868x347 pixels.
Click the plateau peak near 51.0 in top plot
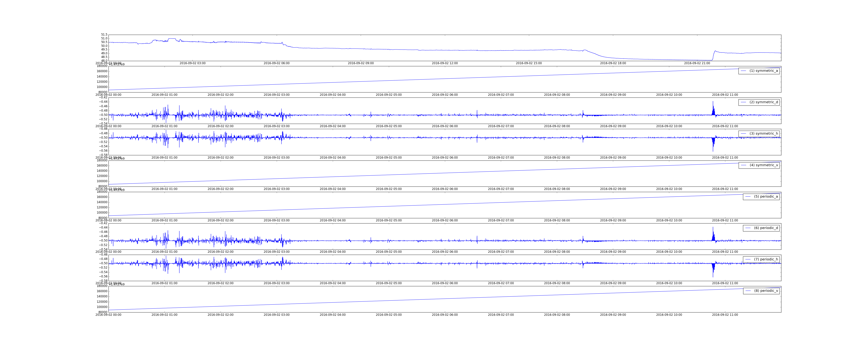[x=172, y=38]
